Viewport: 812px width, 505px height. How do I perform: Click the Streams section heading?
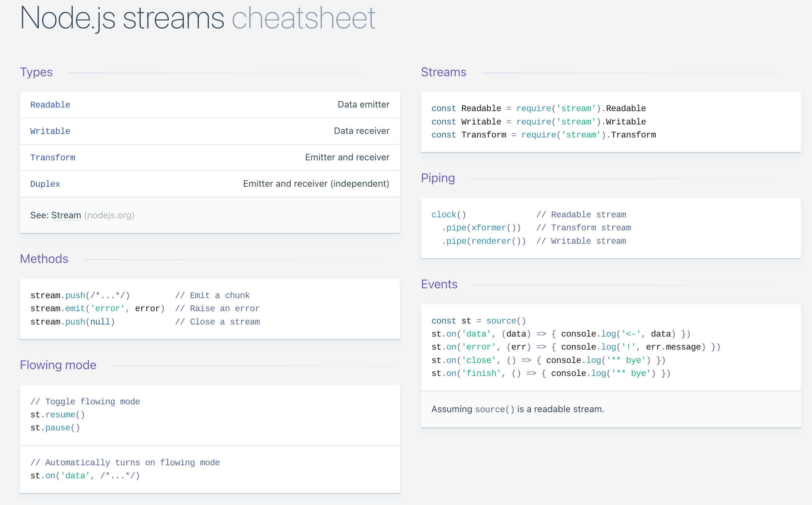(x=443, y=72)
